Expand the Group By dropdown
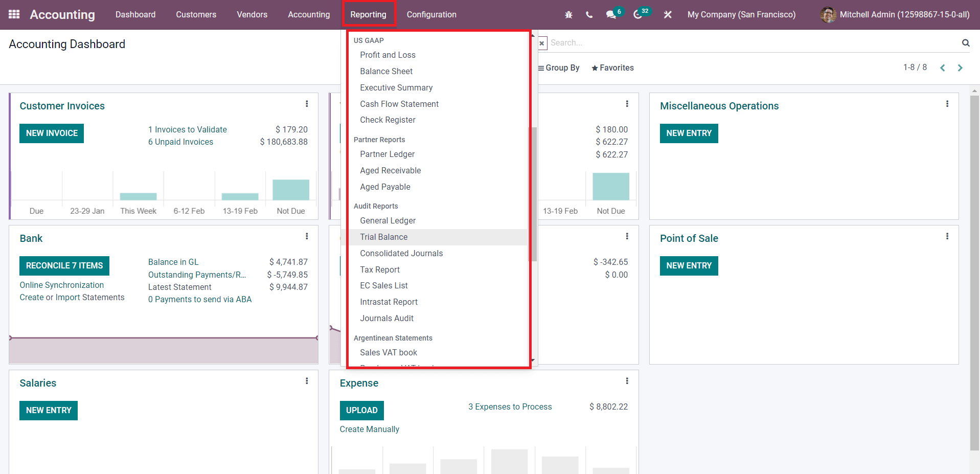980x474 pixels. coord(559,68)
